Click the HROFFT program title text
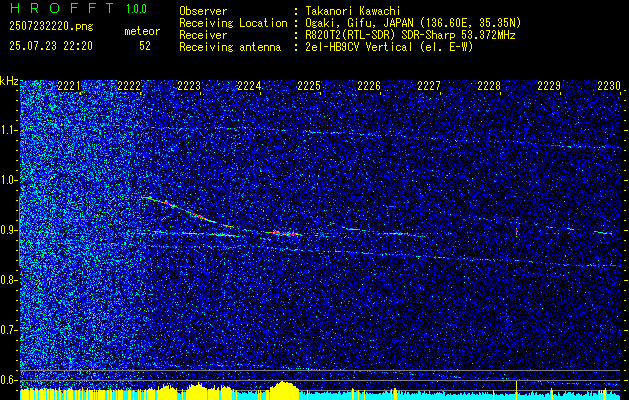Image resolution: width=629 pixels, height=400 pixels. 62,8
